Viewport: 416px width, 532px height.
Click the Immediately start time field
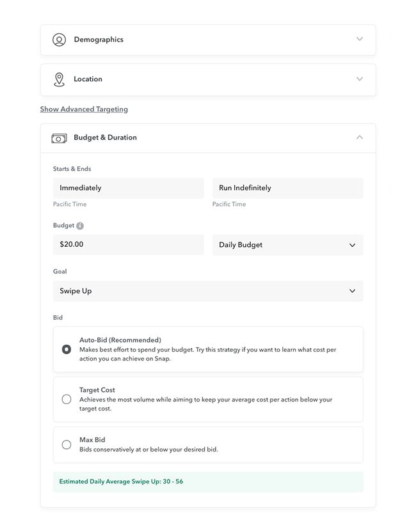pos(129,188)
